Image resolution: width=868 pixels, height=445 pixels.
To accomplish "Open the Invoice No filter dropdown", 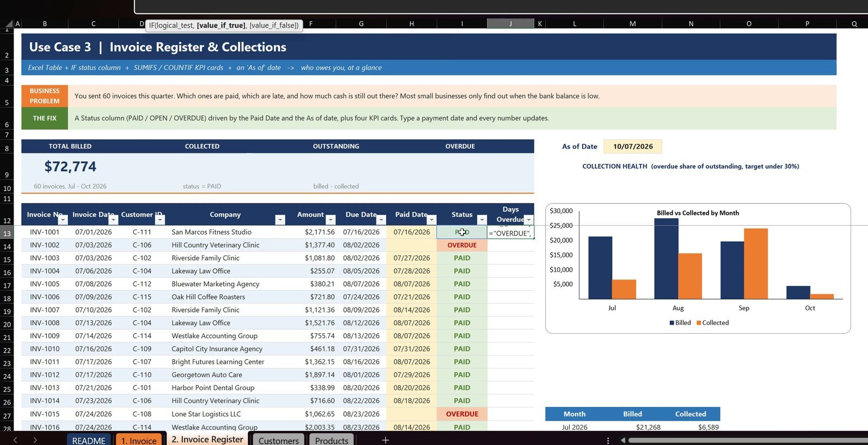I will click(x=63, y=220).
